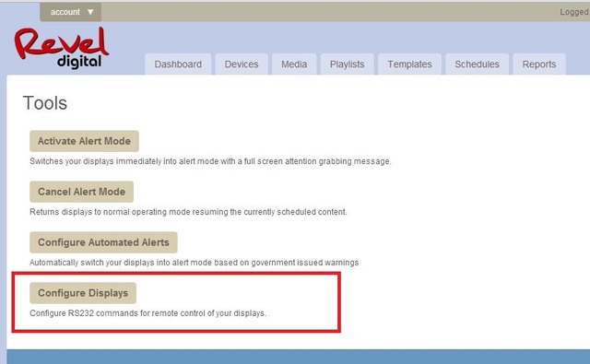Go to the Media tab
This screenshot has height=364, width=590.
[294, 65]
